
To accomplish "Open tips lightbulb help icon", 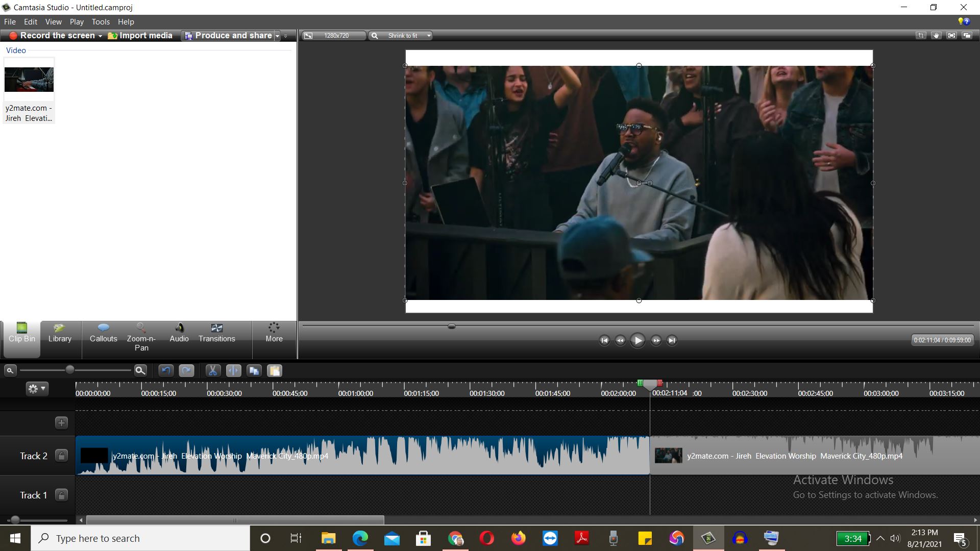I will [964, 21].
